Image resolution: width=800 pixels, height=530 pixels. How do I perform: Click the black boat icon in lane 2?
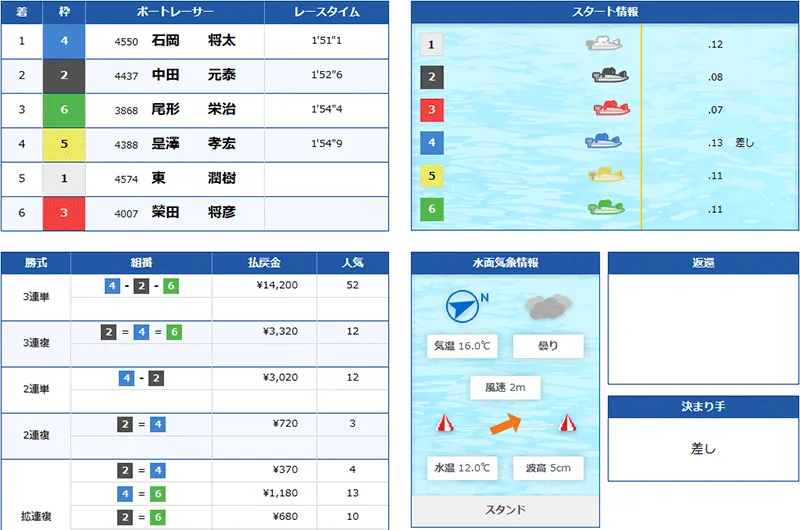[x=610, y=75]
